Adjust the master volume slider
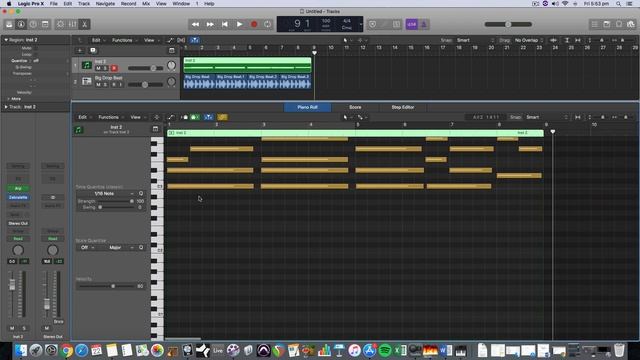 tap(508, 24)
